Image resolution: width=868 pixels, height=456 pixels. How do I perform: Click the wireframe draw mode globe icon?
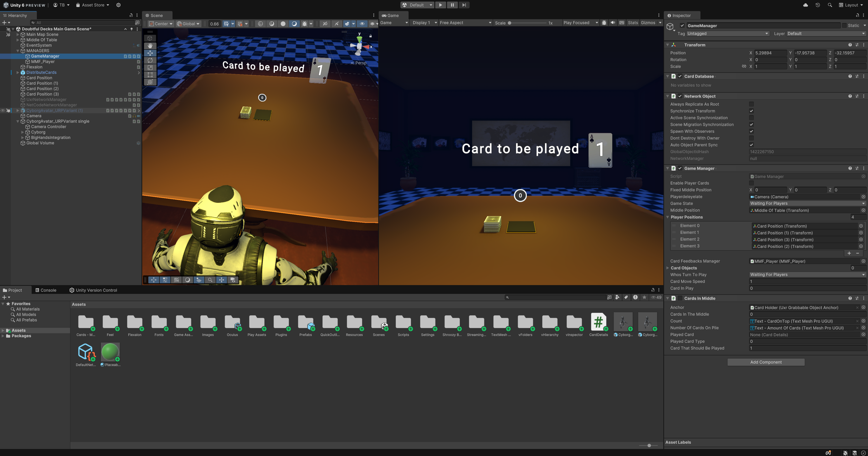click(260, 24)
